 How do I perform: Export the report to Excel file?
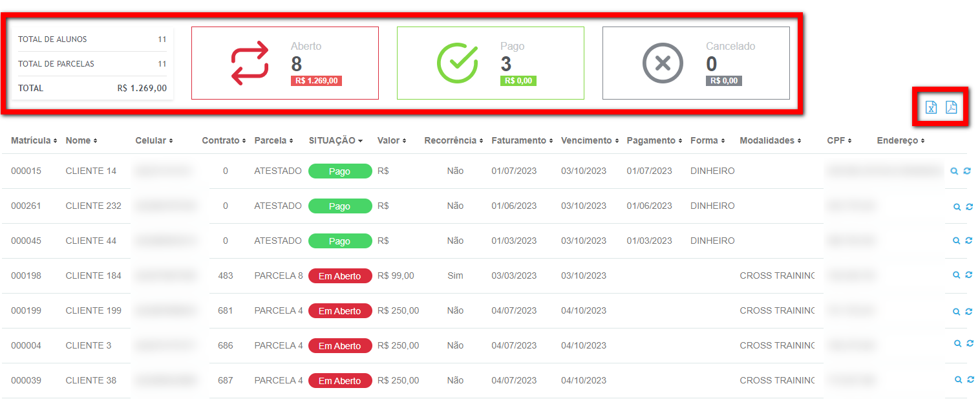tap(931, 107)
